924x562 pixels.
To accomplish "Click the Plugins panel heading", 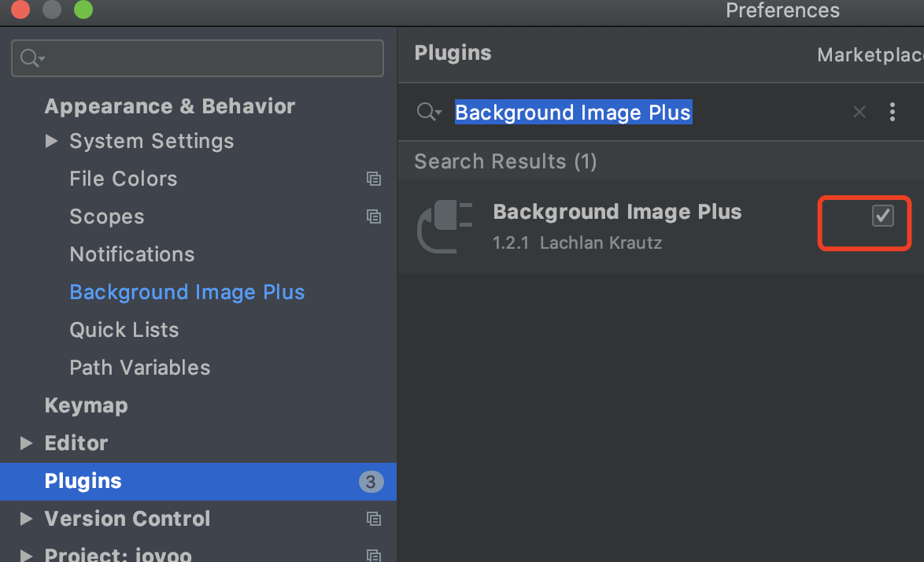I will tap(453, 53).
